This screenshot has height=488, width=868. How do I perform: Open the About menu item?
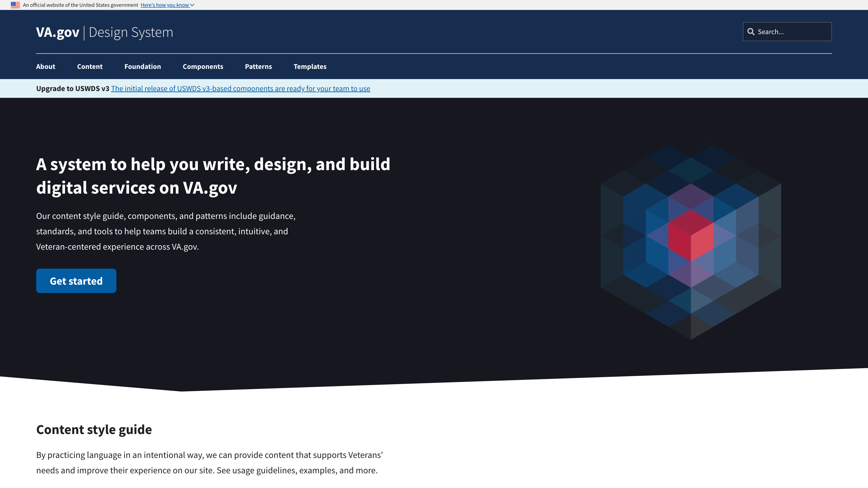coord(45,66)
